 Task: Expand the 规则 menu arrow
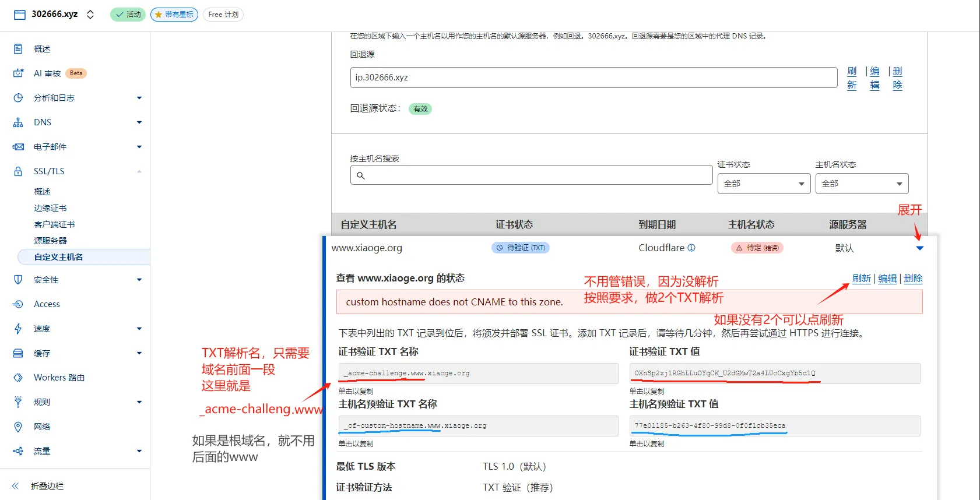click(x=139, y=402)
